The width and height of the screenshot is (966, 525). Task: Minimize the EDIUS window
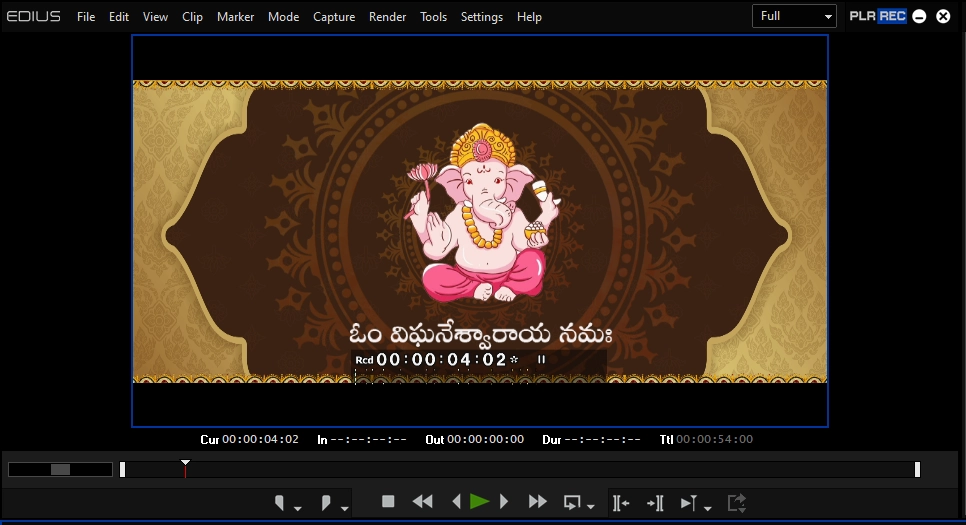click(919, 17)
